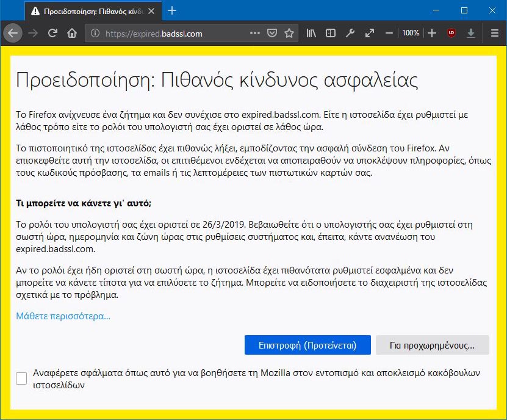Image resolution: width=507 pixels, height=420 pixels.
Task: Click Επιστροφή (Προτείνεται) button
Action: 307,345
